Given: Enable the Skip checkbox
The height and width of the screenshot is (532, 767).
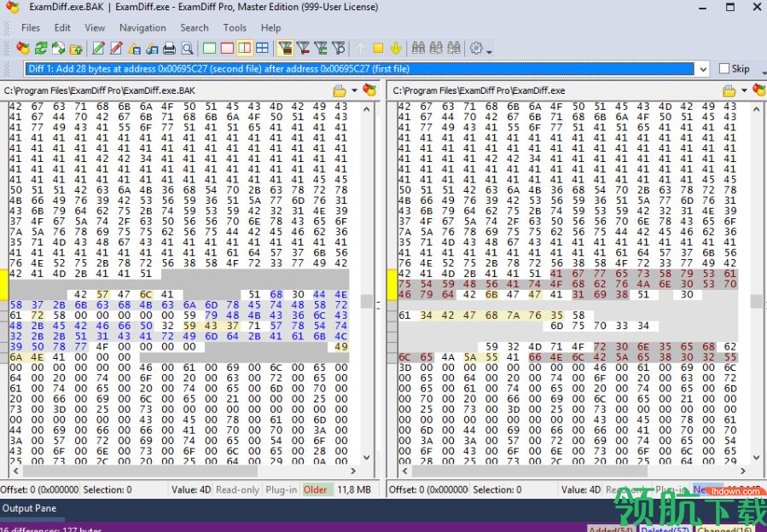Looking at the screenshot, I should pyautogui.click(x=724, y=69).
